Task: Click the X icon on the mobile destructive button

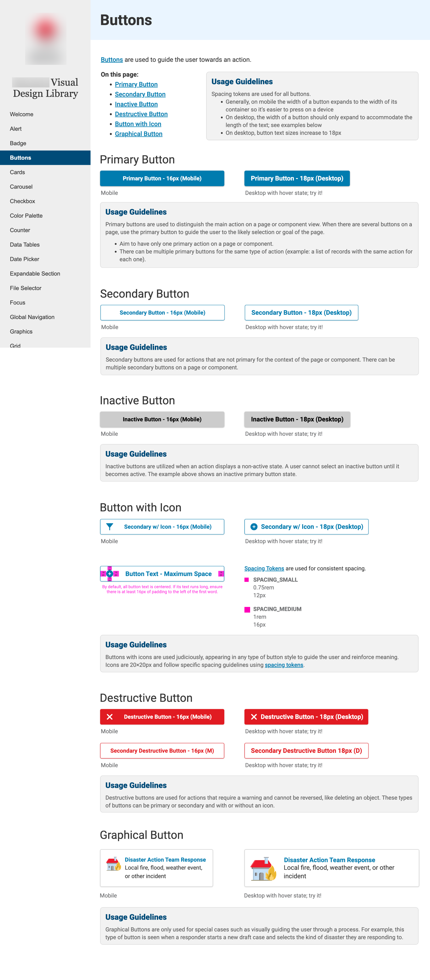Action: click(x=110, y=716)
